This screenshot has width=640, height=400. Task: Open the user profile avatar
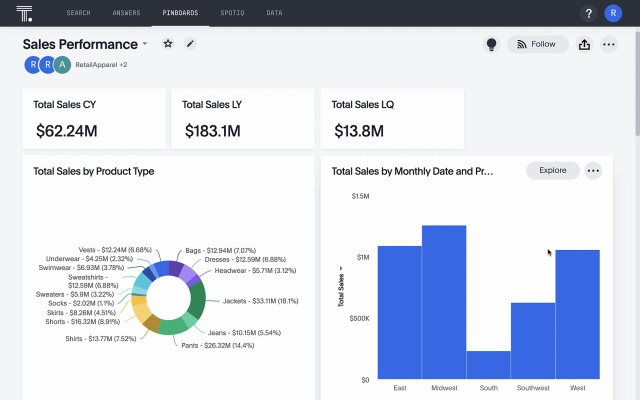point(613,13)
